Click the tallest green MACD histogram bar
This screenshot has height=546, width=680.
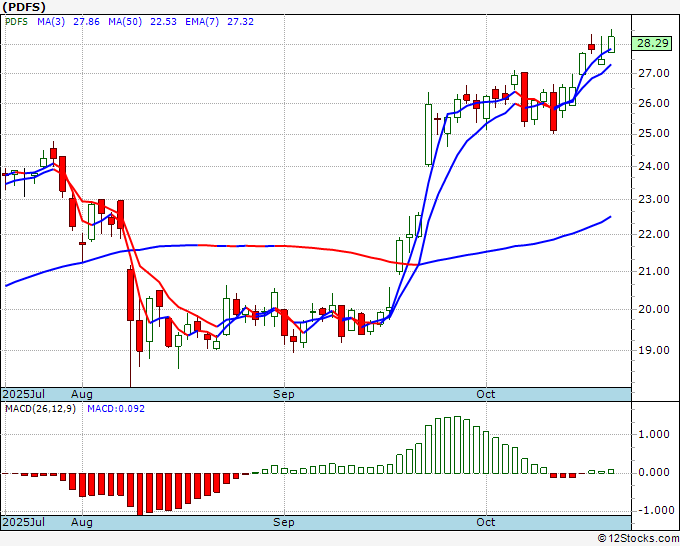tap(457, 445)
